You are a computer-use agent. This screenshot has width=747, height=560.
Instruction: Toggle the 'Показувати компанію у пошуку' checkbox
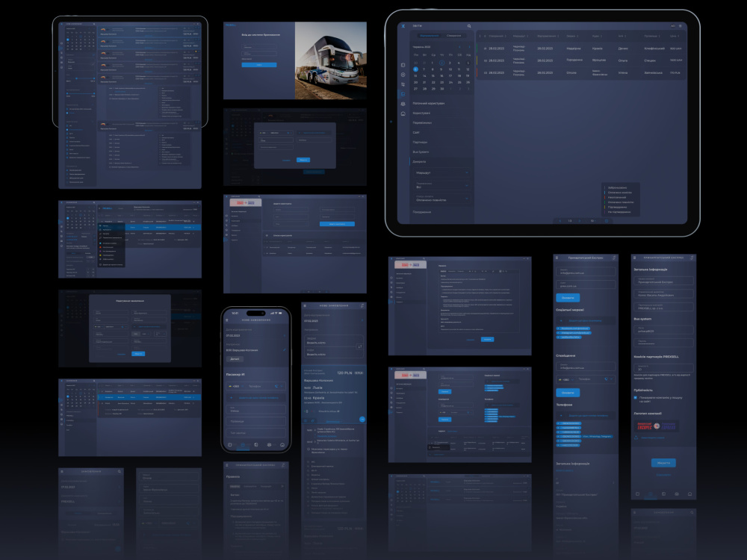636,397
